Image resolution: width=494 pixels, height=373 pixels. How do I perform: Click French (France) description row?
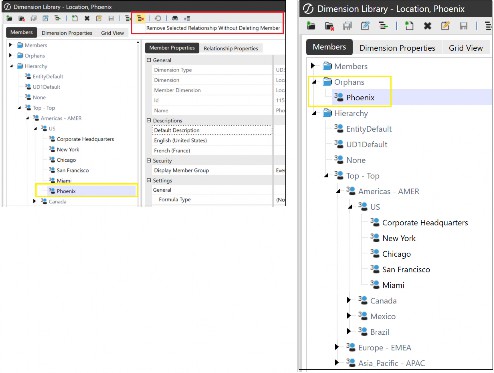212,151
